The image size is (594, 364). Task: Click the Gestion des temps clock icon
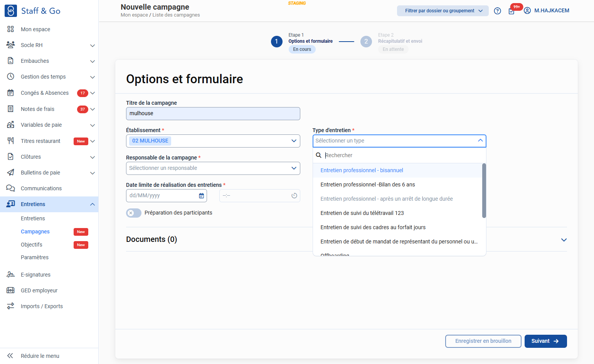point(11,77)
